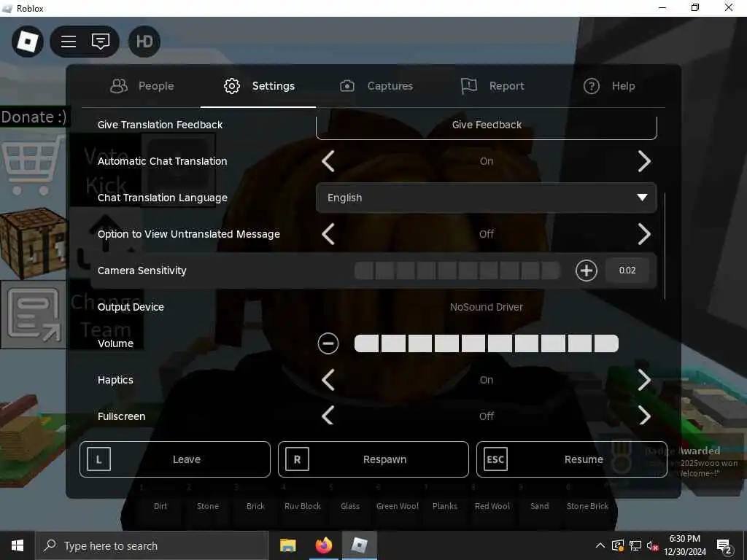Go to the Report tab

coord(492,86)
